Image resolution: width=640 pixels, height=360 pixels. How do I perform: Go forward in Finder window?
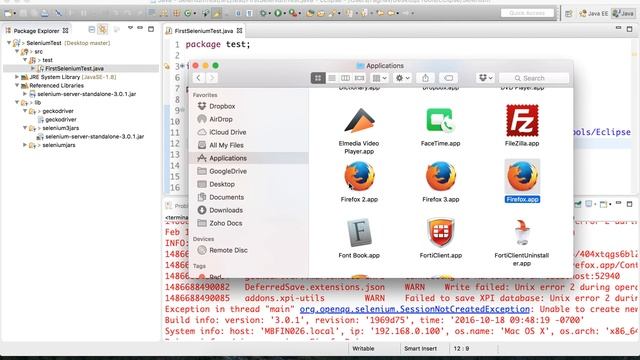click(212, 78)
